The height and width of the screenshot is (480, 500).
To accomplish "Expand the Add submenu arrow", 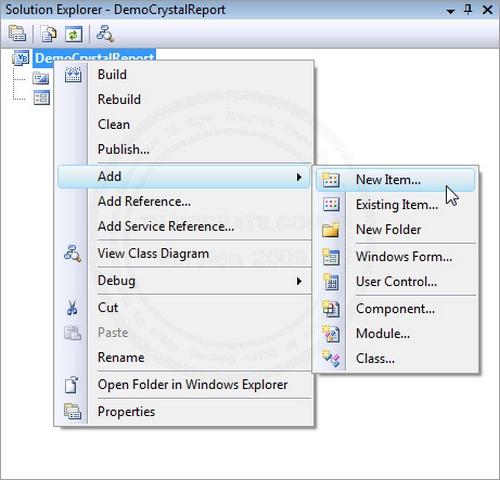I will pos(299,177).
